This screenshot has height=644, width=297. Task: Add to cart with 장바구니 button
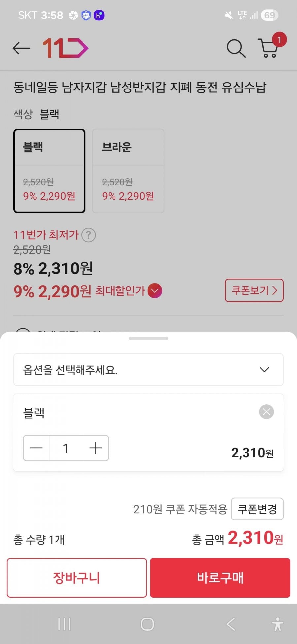[x=77, y=578]
